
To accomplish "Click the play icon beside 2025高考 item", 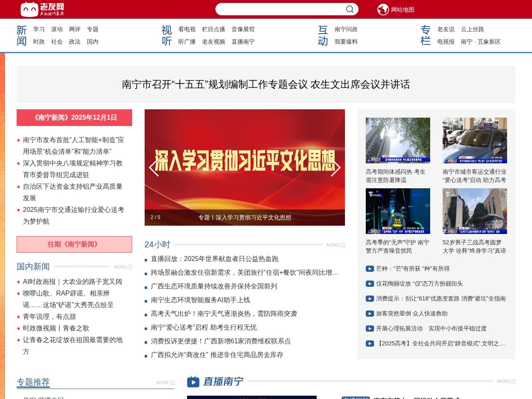I will click(x=369, y=344).
